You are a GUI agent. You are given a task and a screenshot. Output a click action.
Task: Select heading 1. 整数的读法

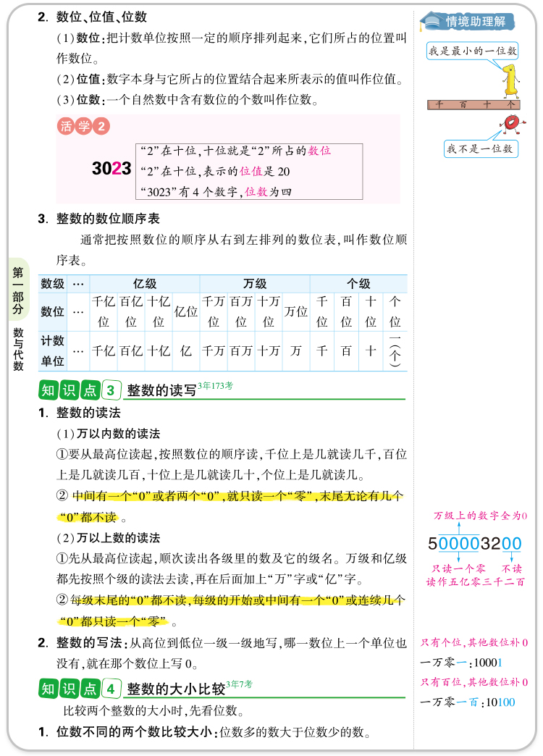pyautogui.click(x=80, y=413)
